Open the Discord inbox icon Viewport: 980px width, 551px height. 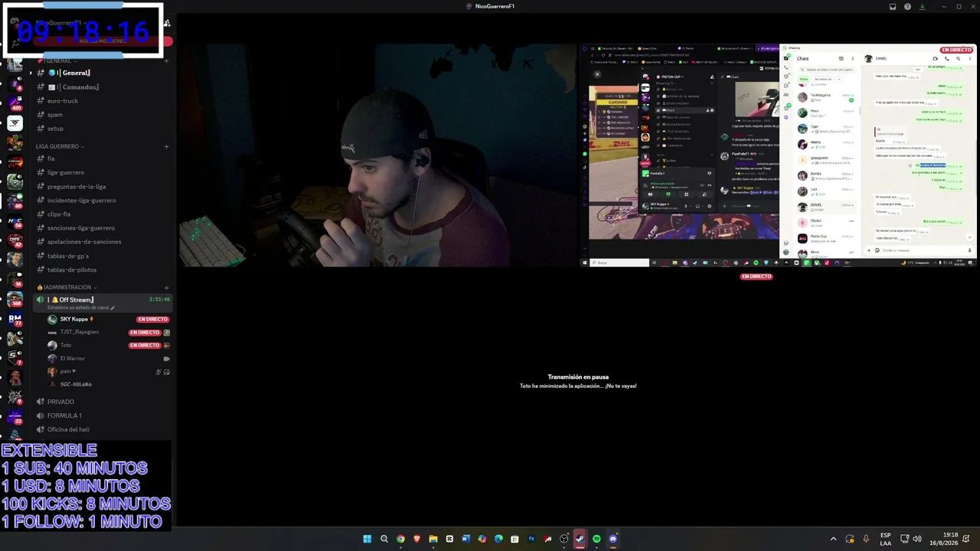point(893,7)
